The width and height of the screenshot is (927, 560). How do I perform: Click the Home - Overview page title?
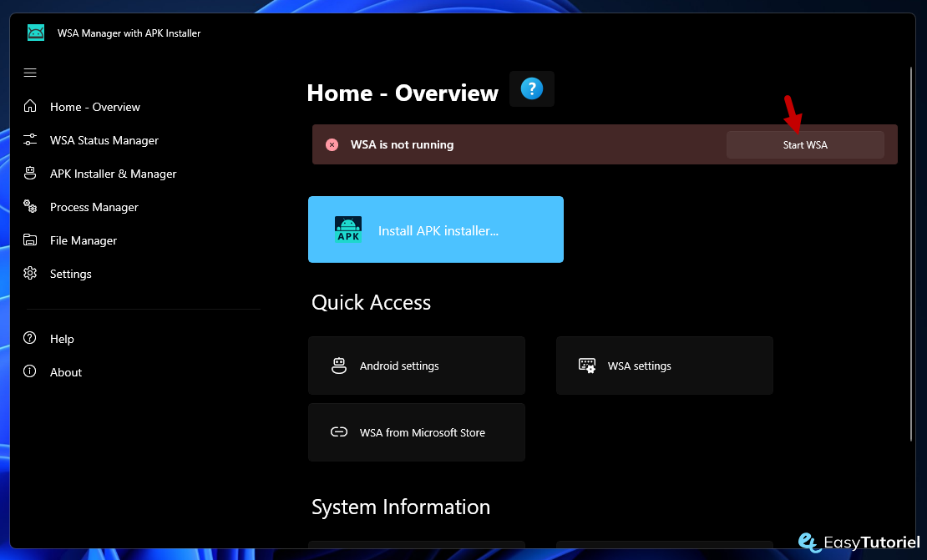point(403,93)
